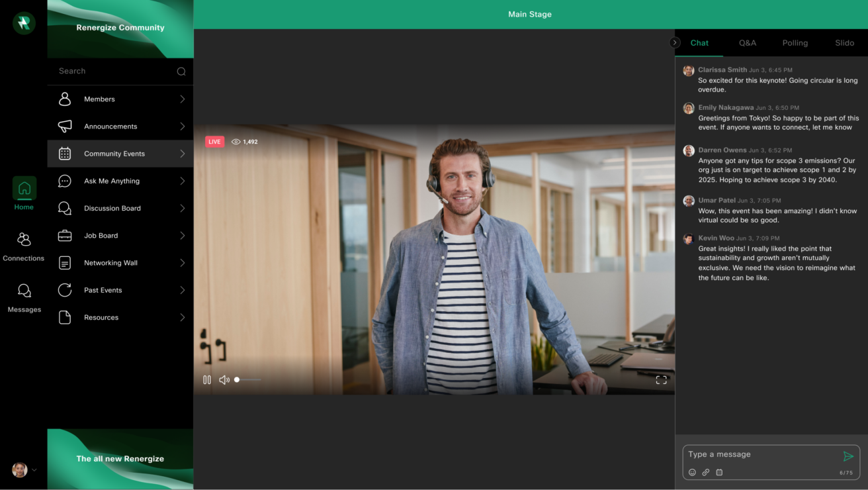Click the calendar icon below message box
This screenshot has width=868, height=490.
[x=720, y=472]
